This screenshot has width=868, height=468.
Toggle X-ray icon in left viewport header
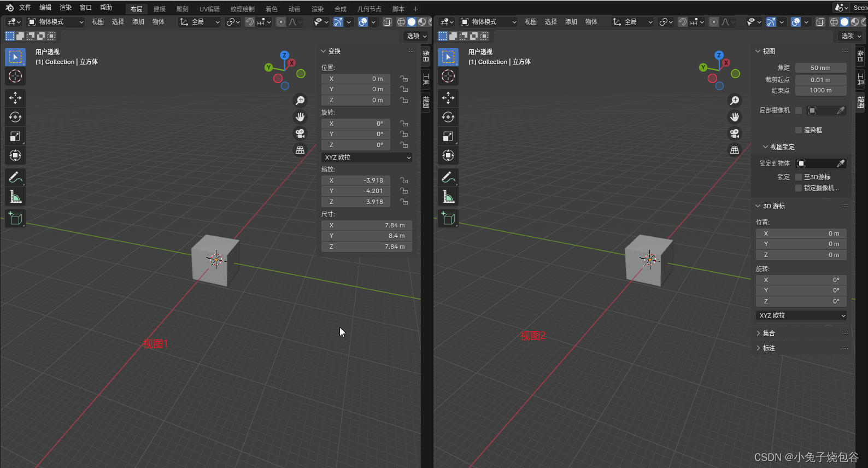pyautogui.click(x=387, y=22)
